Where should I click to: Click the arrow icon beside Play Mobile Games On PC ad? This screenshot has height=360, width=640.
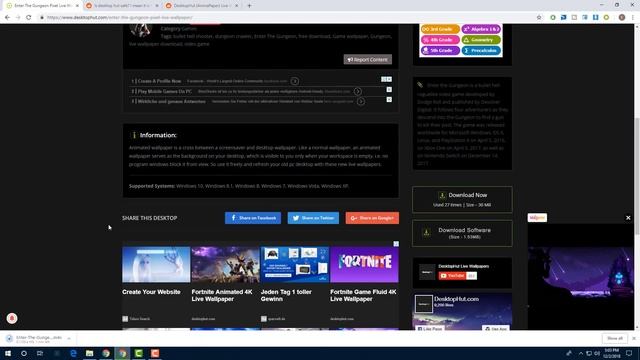pos(358,91)
